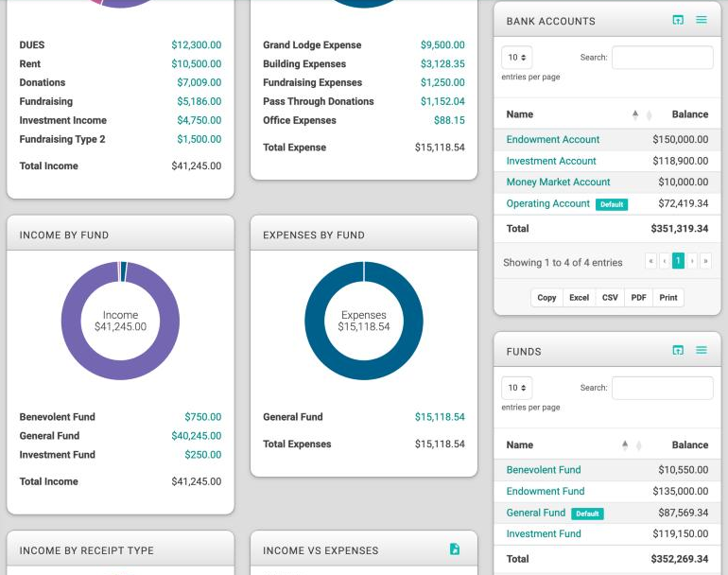This screenshot has width=728, height=575.
Task: Click purple General Fund donut segment
Action: pos(120,370)
